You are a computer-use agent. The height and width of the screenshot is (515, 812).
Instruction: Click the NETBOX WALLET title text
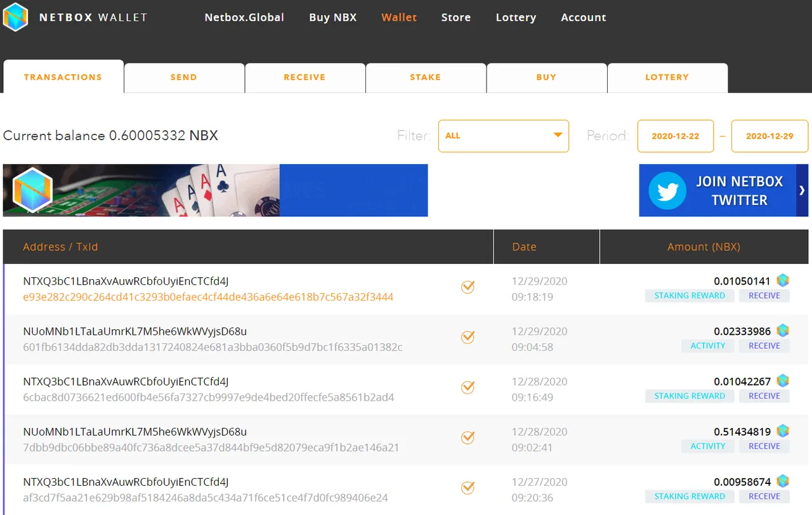coord(93,18)
